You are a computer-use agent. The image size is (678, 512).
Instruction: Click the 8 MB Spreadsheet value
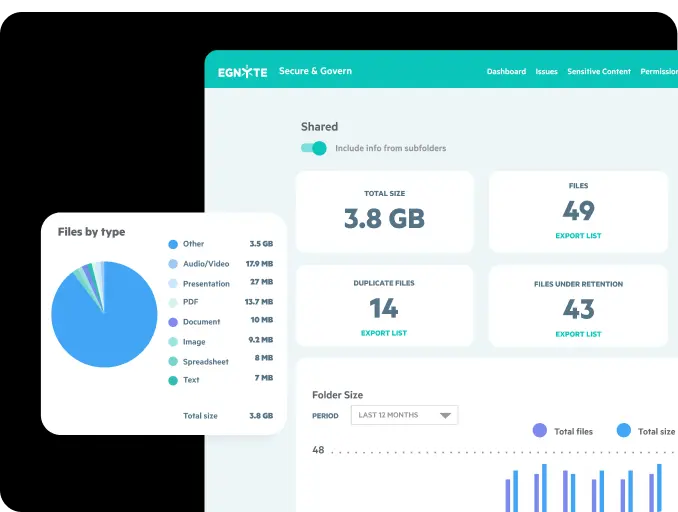(264, 358)
